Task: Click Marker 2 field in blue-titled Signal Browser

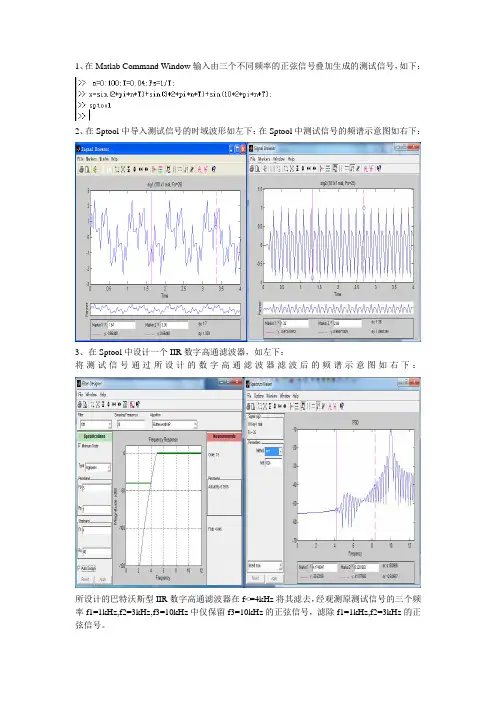Action: [173, 325]
